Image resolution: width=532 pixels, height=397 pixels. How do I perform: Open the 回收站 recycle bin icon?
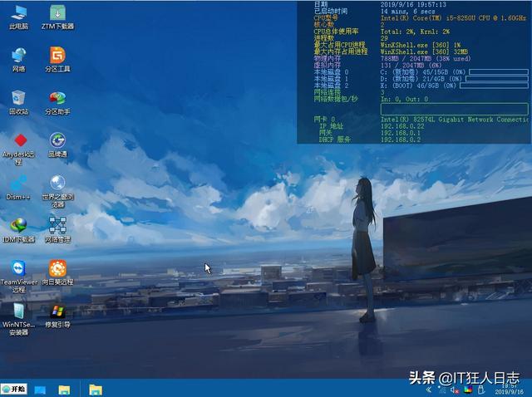point(18,102)
